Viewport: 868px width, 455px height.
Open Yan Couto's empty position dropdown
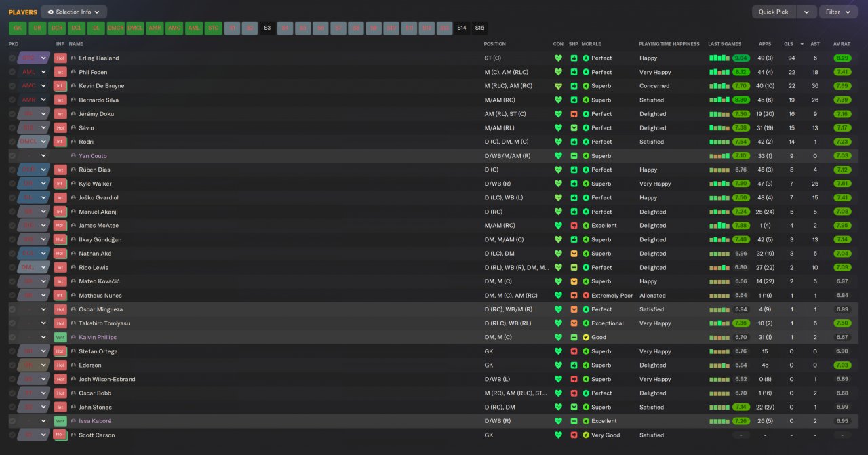[34, 156]
